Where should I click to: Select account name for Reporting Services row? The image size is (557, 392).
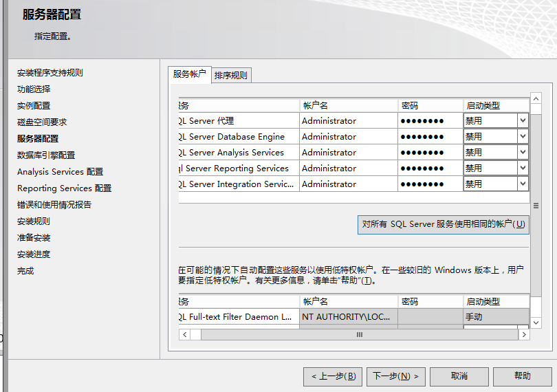coord(349,168)
